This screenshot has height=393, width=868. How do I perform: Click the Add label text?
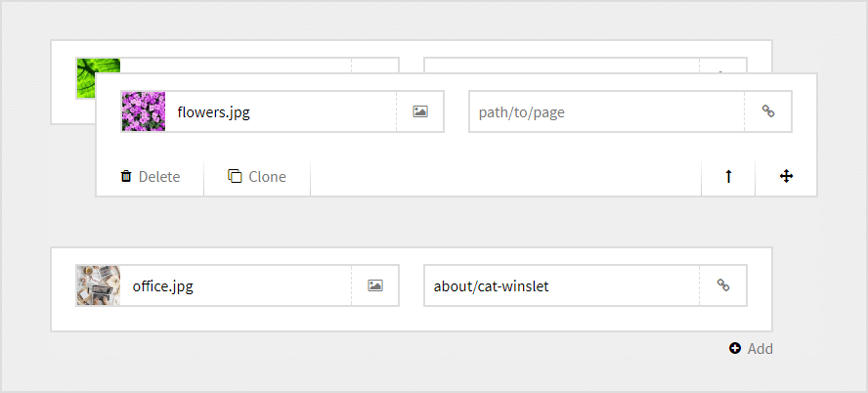tap(760, 349)
